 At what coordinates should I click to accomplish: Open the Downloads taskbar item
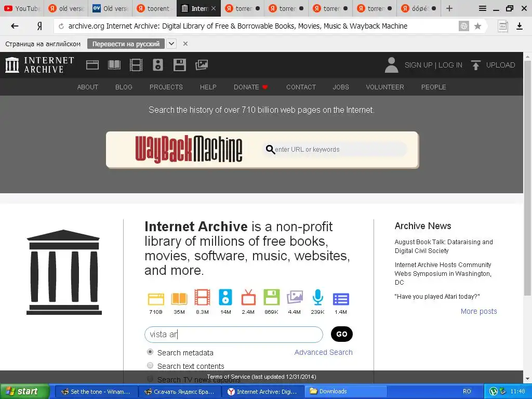[345, 392]
